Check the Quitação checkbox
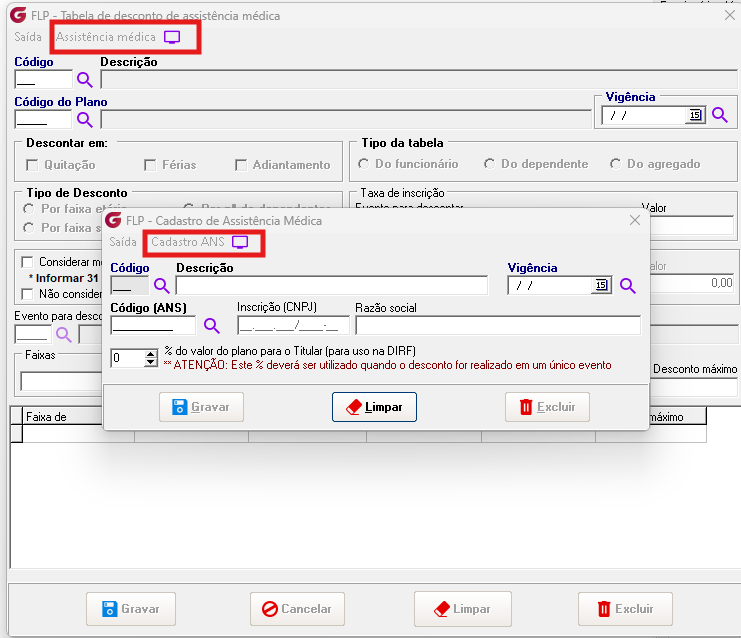Viewport: 741px width, 638px height. click(x=32, y=165)
